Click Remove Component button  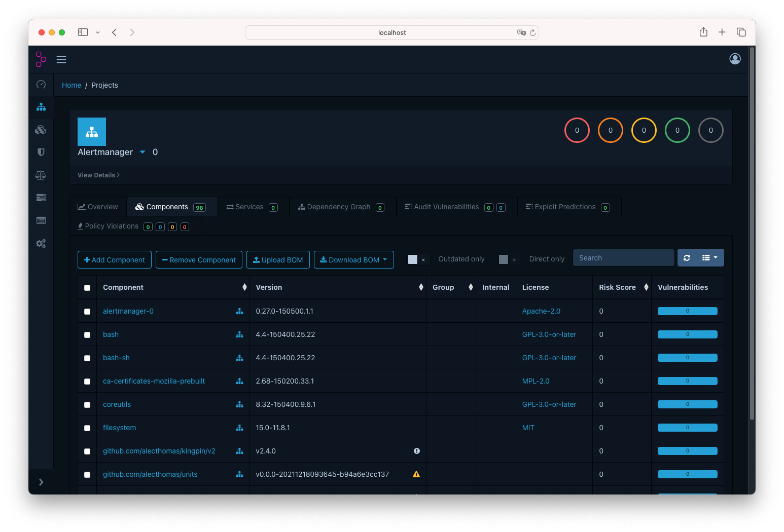coord(199,259)
